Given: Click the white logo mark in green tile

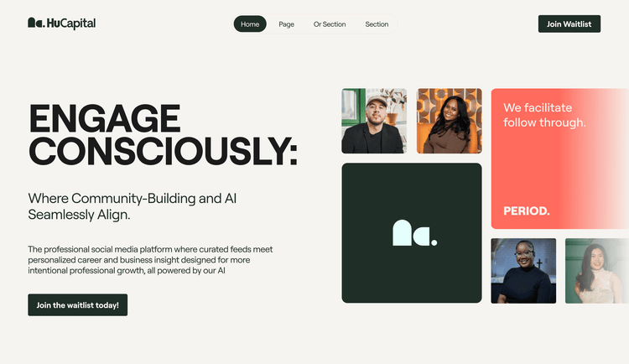Looking at the screenshot, I should tap(414, 233).
